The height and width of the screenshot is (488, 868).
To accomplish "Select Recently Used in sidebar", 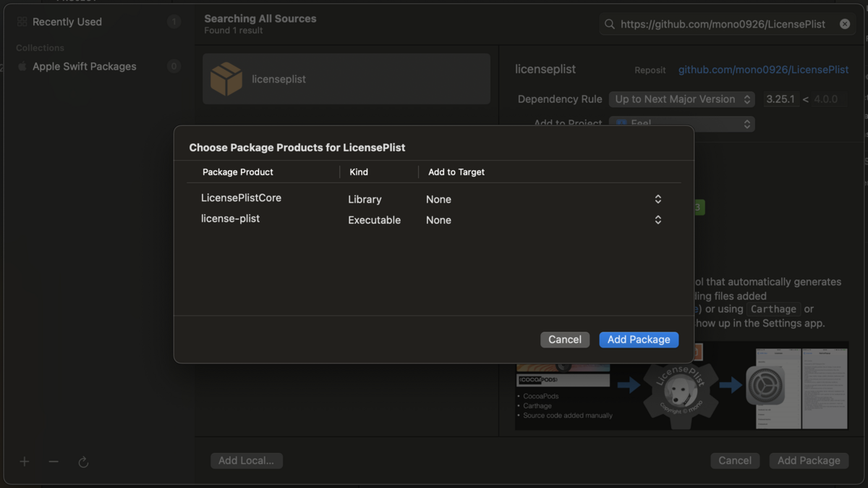I will tap(67, 22).
